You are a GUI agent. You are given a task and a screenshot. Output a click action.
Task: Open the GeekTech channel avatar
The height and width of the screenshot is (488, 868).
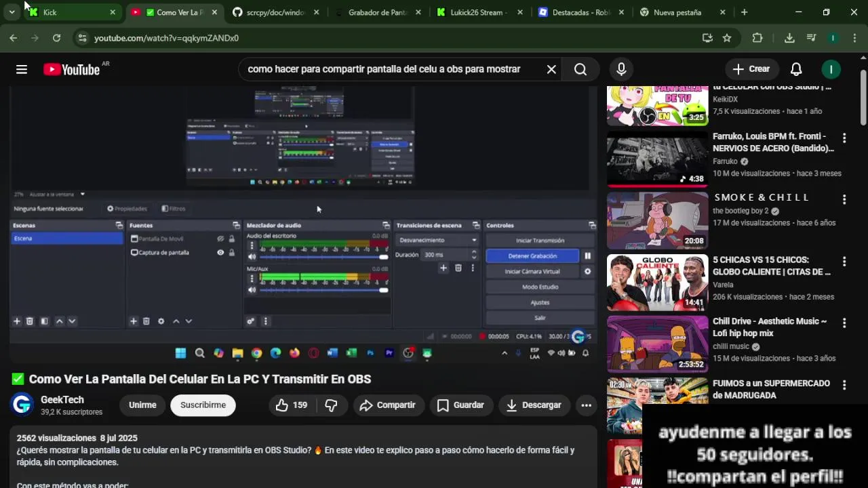pyautogui.click(x=22, y=405)
